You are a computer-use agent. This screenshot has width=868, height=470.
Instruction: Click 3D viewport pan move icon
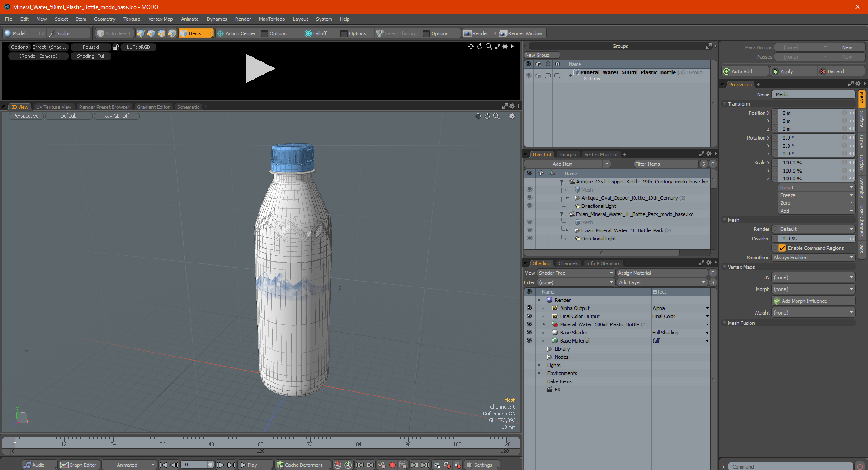click(x=478, y=116)
